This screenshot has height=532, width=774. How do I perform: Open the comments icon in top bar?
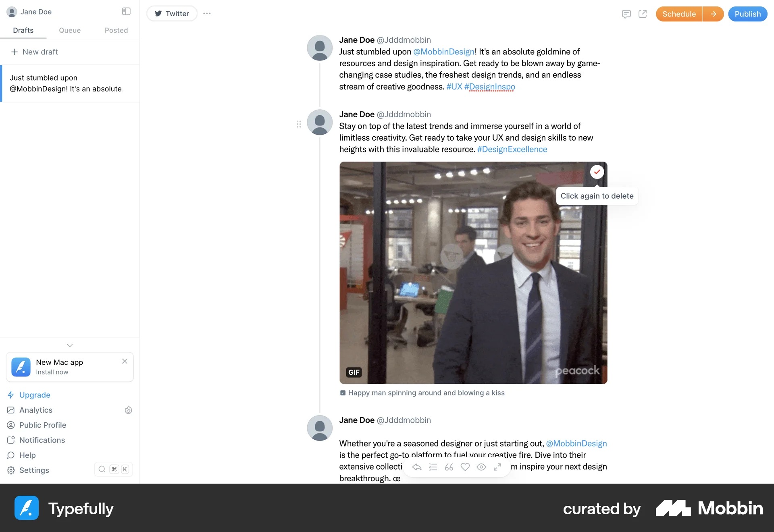[x=626, y=14]
